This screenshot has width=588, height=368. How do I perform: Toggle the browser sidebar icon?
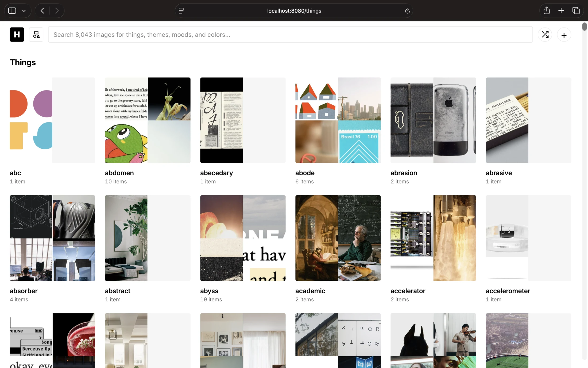tap(12, 11)
